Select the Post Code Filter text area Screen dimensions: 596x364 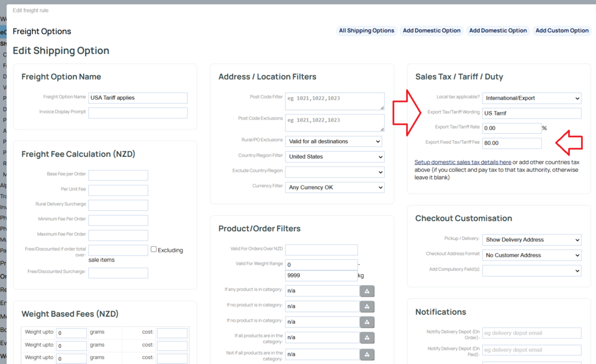[335, 101]
